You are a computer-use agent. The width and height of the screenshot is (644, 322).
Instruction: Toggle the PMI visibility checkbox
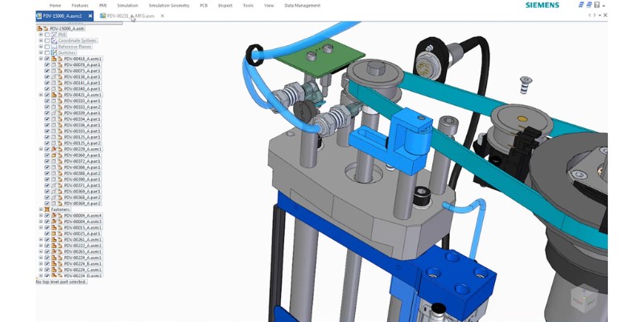point(47,35)
